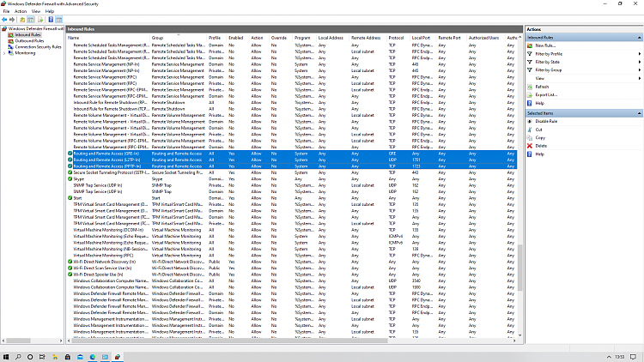The height and width of the screenshot is (362, 644).
Task: Click the toolbar Forward arrow
Action: pos(12,20)
